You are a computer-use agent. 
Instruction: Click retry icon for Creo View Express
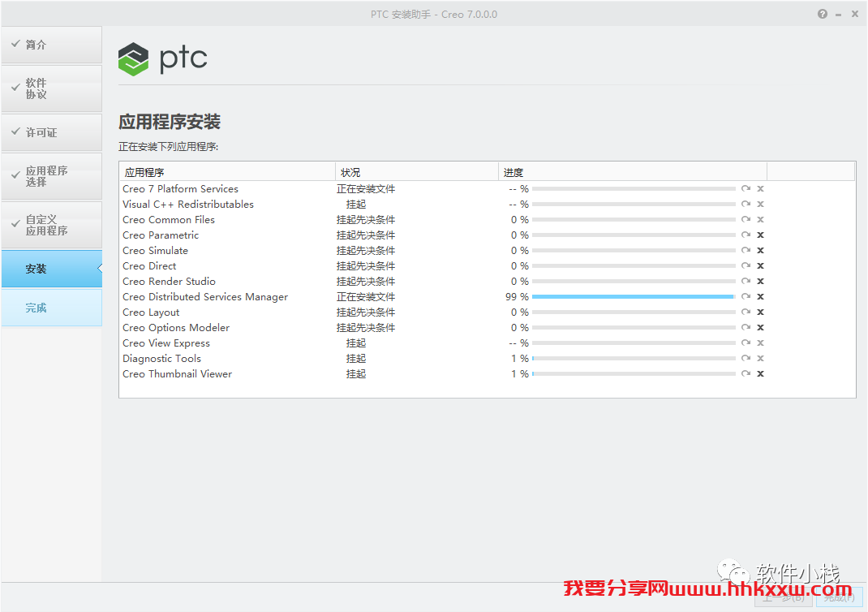pos(746,343)
